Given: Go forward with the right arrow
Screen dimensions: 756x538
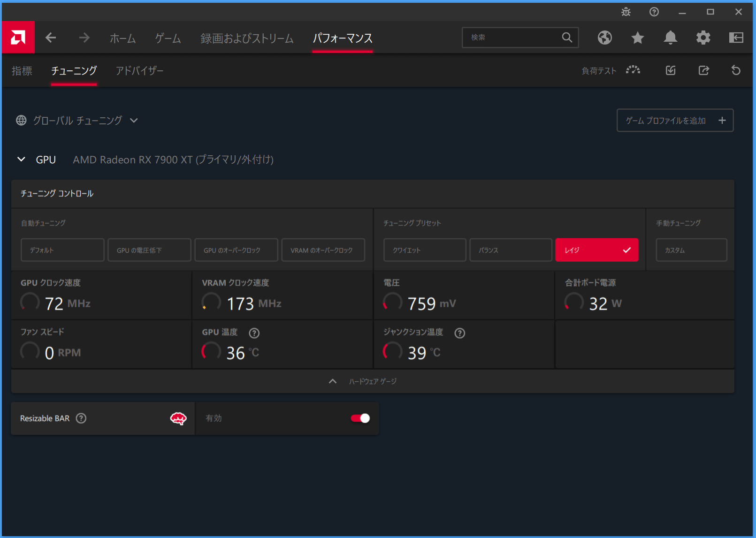Looking at the screenshot, I should pos(84,38).
